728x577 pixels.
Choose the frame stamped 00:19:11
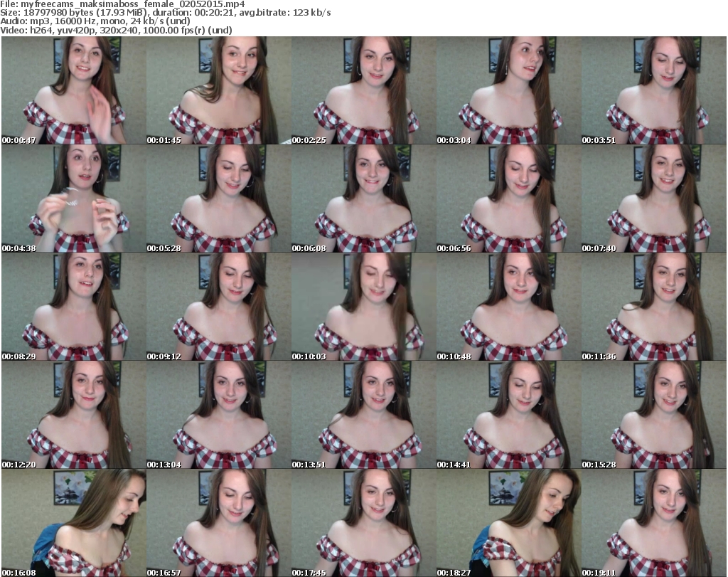point(654,523)
